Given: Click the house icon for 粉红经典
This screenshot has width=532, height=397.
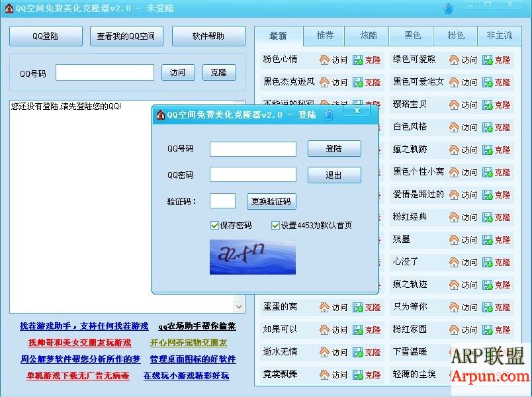Looking at the screenshot, I should [454, 217].
